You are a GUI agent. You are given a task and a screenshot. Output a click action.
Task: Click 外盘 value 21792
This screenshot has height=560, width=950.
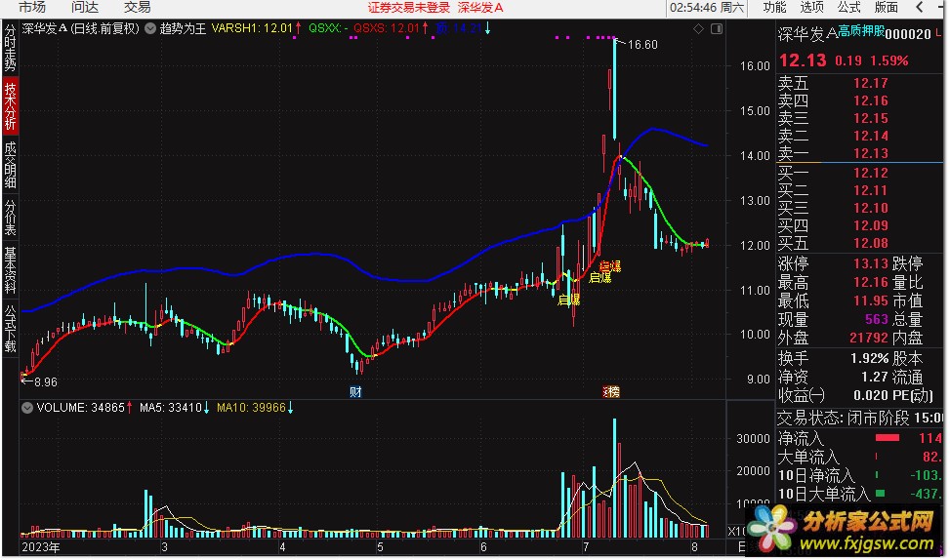pyautogui.click(x=868, y=338)
